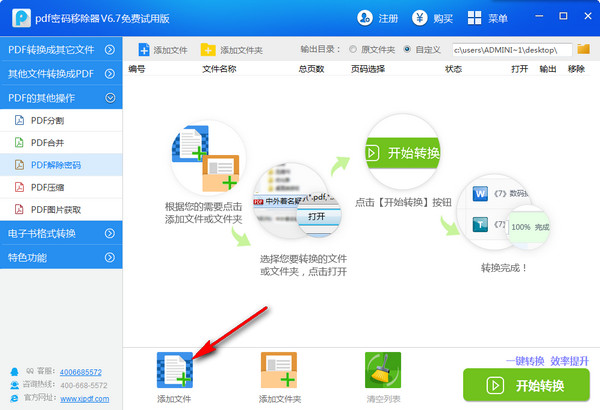Screen dimensions: 600x410
Task: Click the output directory path field
Action: [x=512, y=50]
